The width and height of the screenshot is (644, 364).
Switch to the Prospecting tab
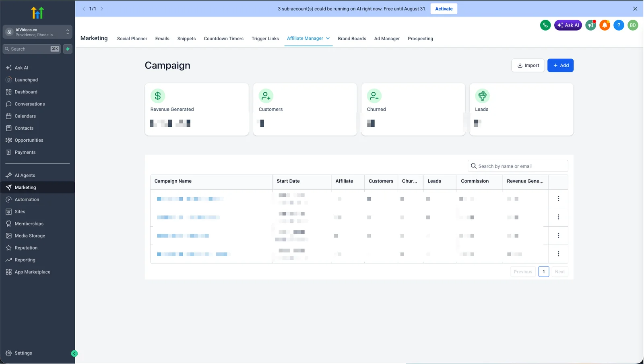(x=420, y=39)
